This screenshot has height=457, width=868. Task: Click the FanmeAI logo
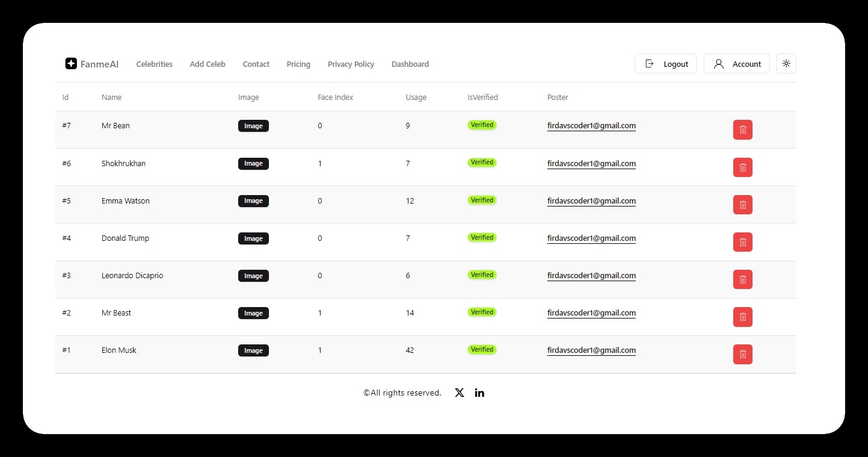[92, 63]
